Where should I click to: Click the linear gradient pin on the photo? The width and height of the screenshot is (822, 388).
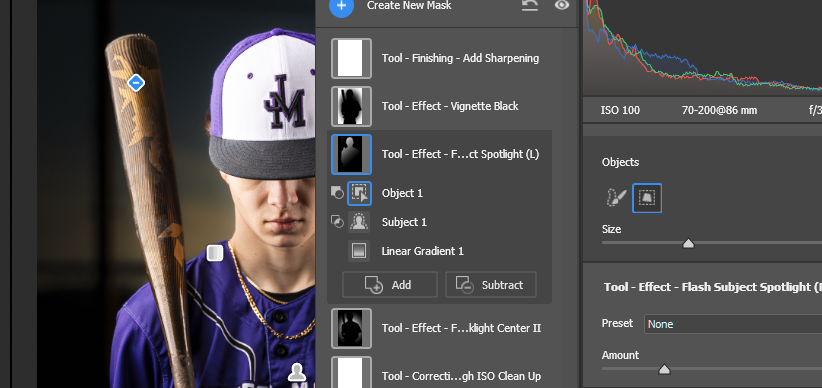(215, 253)
